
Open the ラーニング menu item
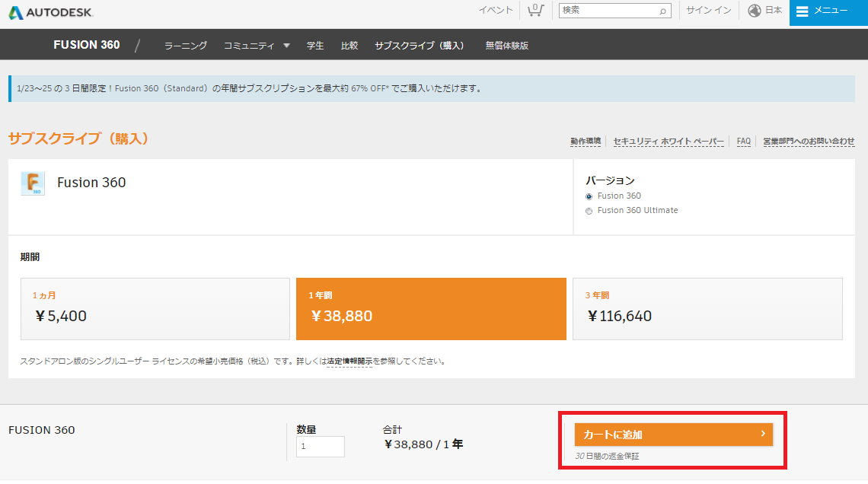point(186,46)
